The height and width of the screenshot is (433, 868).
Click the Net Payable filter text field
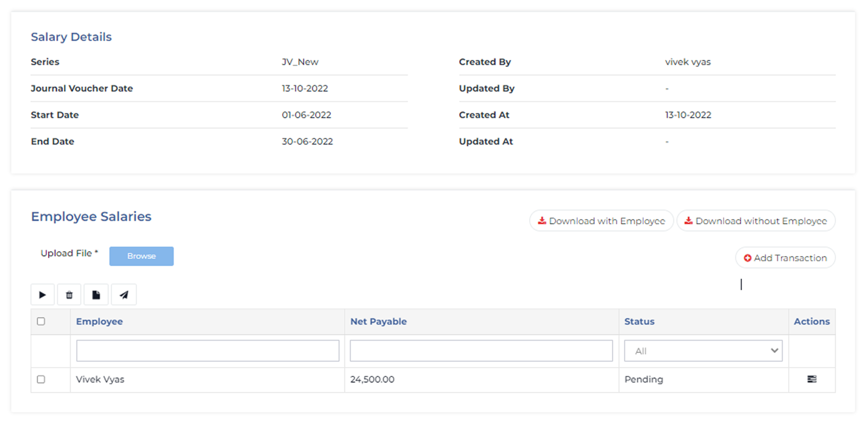(x=481, y=351)
